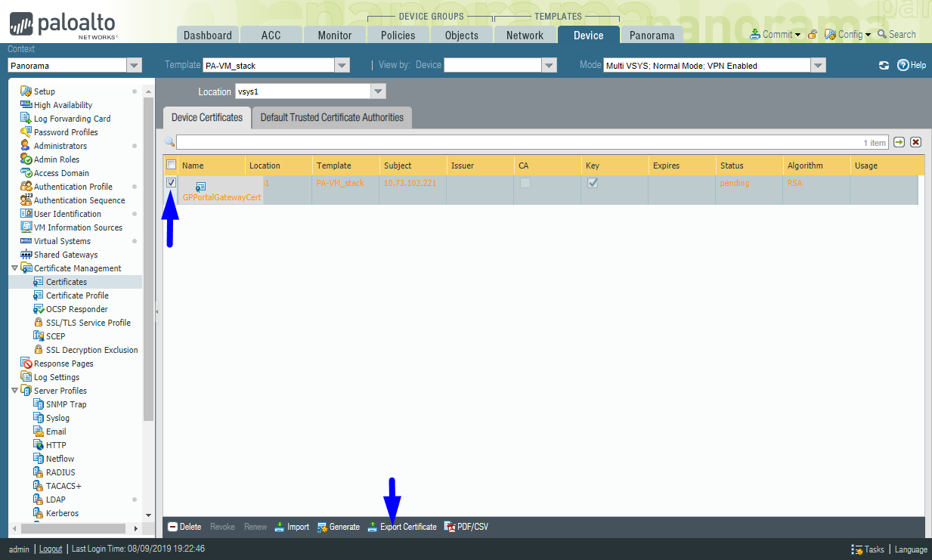The height and width of the screenshot is (560, 932).
Task: Click the Password Profiles icon
Action: pyautogui.click(x=26, y=132)
